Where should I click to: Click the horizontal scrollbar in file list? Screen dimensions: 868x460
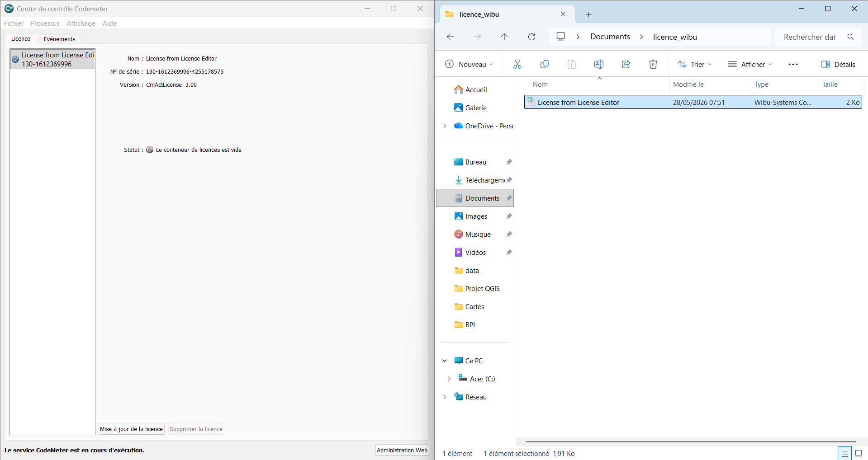pos(691,441)
